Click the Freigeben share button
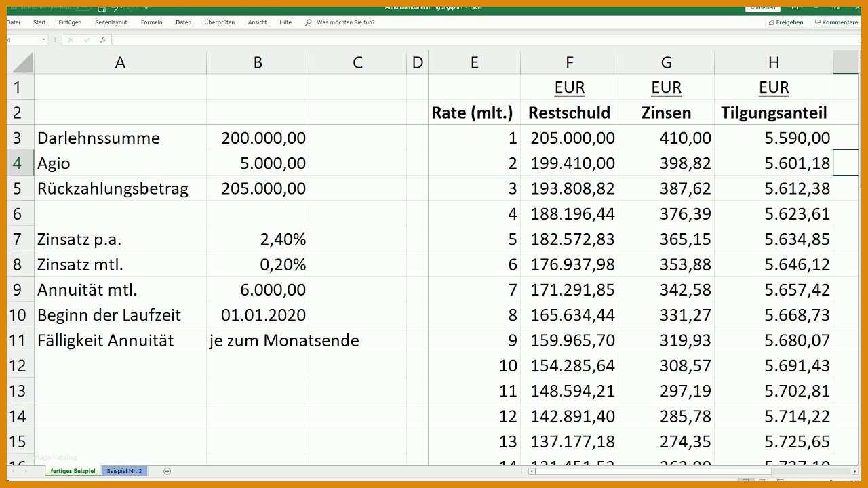This screenshot has height=488, width=868. [786, 22]
